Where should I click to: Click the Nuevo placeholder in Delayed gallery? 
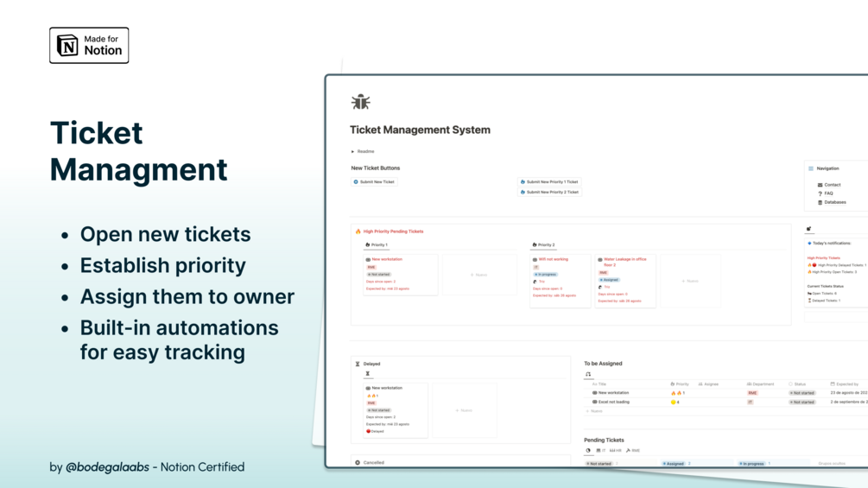coord(464,410)
